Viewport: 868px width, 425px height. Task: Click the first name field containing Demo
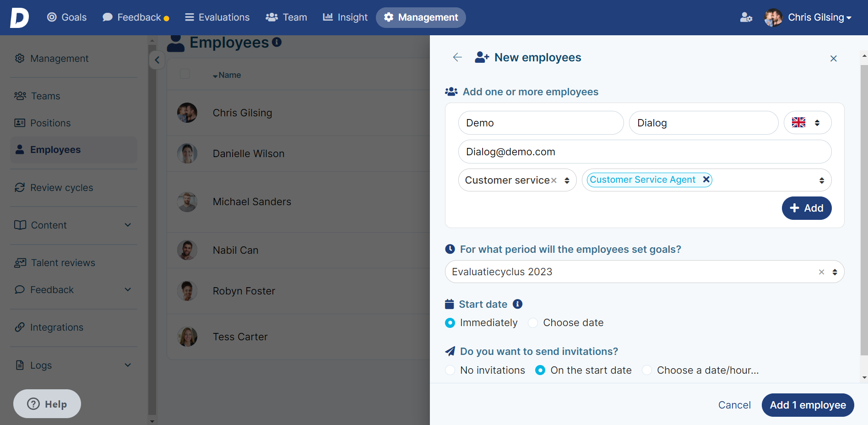click(541, 123)
